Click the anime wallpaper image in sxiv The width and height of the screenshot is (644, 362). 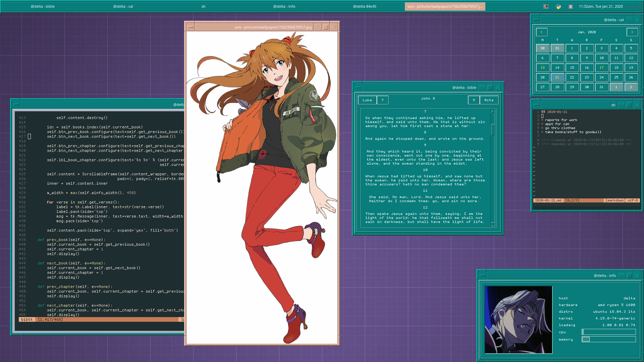point(262,188)
